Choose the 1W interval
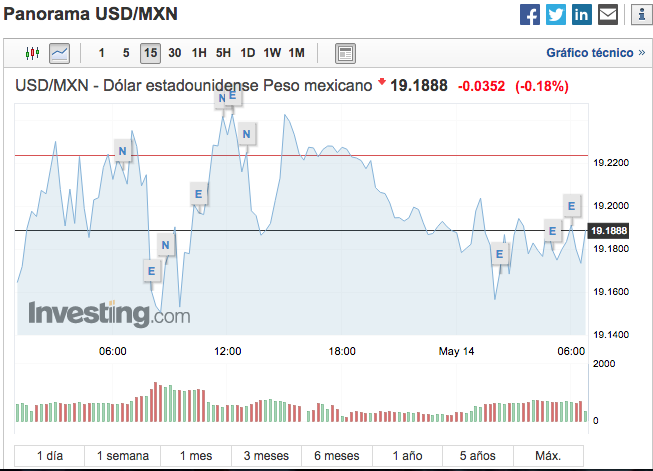Viewport: 653px width, 471px height. (x=272, y=53)
